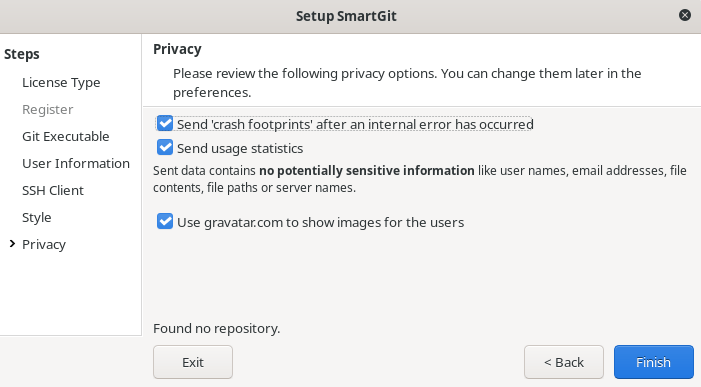Go to the License Type step
The image size is (701, 387).
[x=61, y=83]
